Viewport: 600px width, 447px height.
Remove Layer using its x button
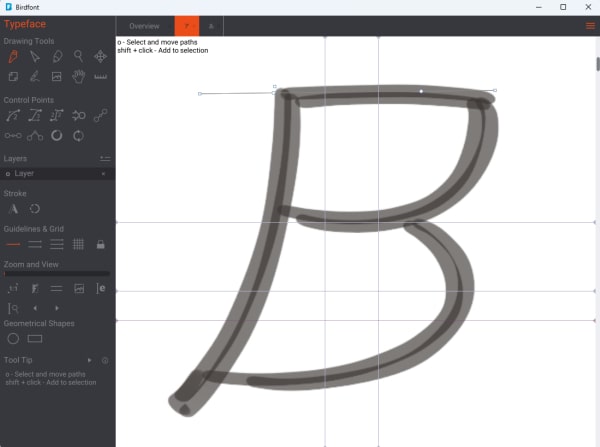point(103,173)
